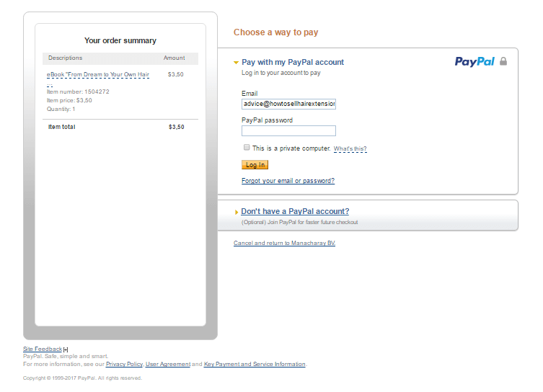The image size is (543, 392).
Task: Tick the private computer checkbox
Action: point(247,148)
